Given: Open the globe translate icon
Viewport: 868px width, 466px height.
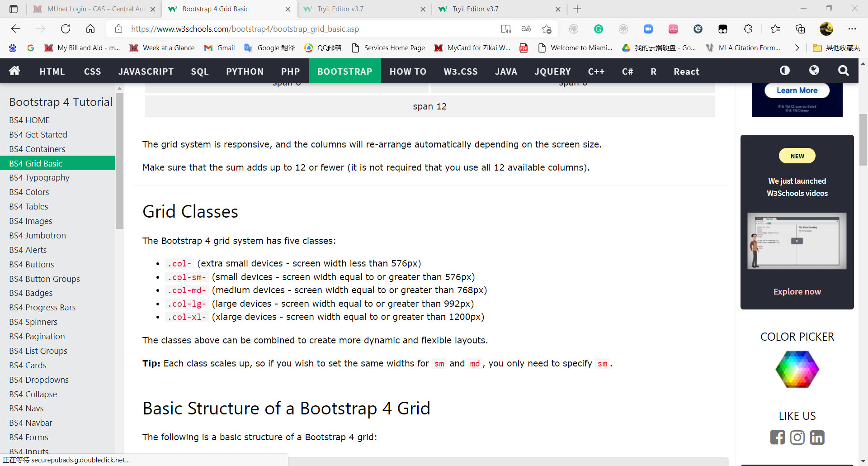Looking at the screenshot, I should tap(814, 71).
